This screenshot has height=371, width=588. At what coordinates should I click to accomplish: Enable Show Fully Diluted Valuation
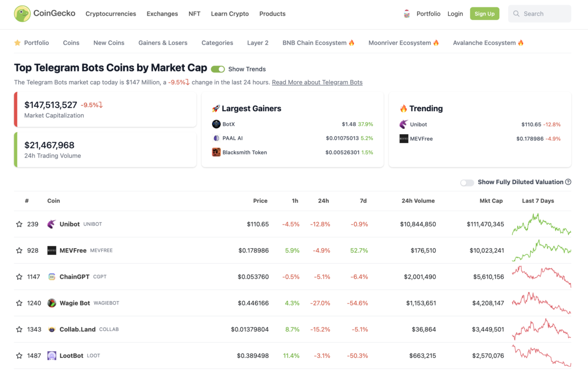pos(466,182)
